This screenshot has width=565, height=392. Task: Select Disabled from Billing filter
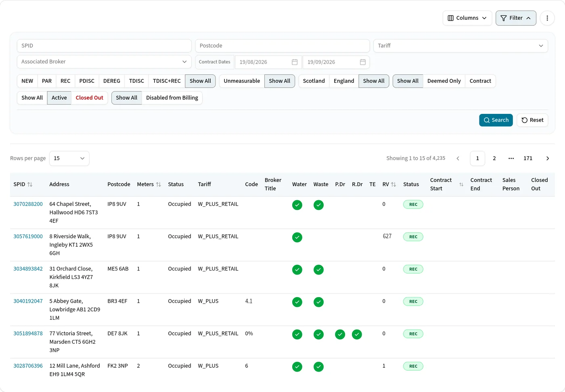tap(172, 98)
